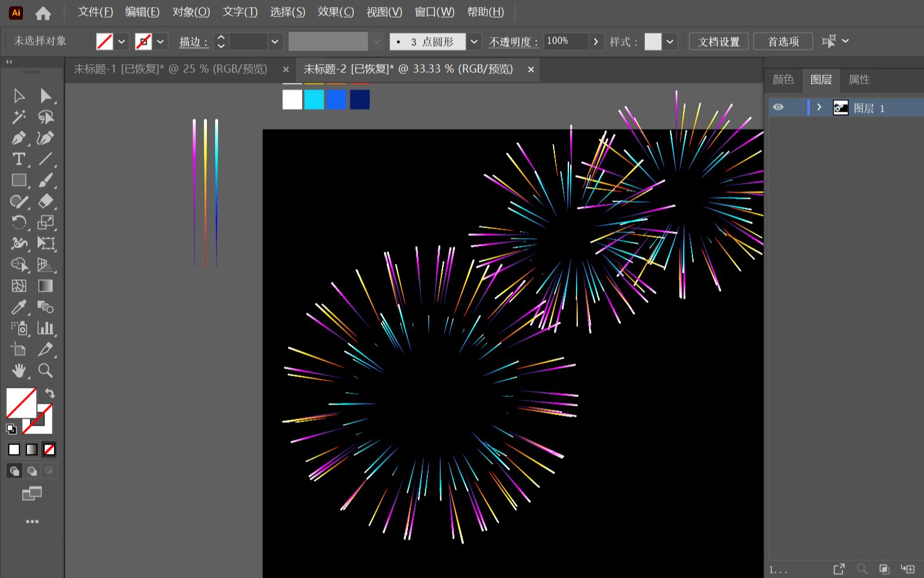
Task: Select the Shaper tool
Action: pyautogui.click(x=19, y=202)
